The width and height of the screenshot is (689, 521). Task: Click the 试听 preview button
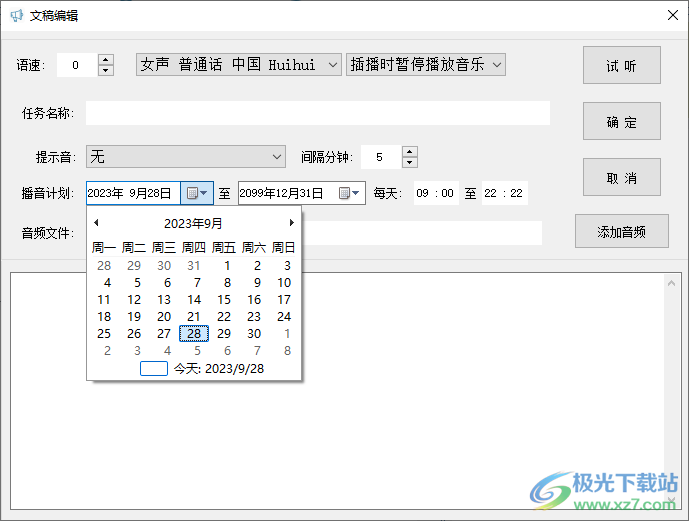pyautogui.click(x=622, y=65)
